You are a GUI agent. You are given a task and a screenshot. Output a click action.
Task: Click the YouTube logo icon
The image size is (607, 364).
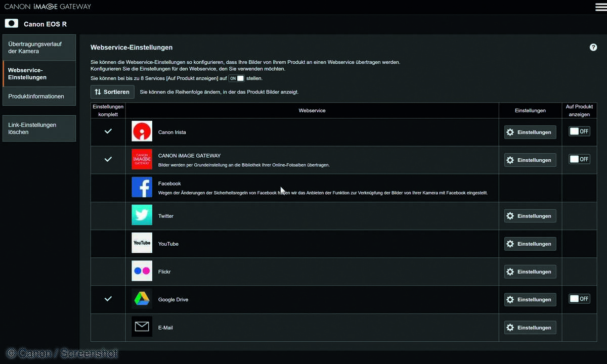coord(142,243)
